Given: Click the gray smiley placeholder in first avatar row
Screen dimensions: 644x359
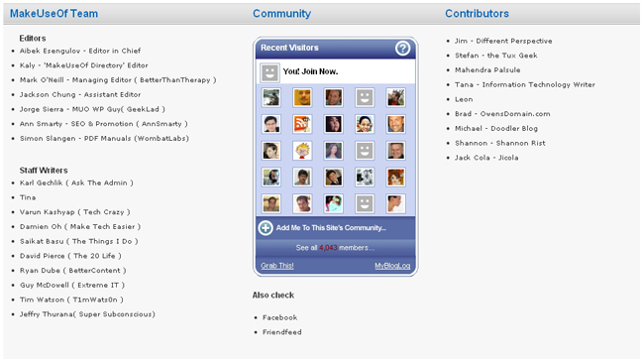Looking at the screenshot, I should (x=365, y=97).
